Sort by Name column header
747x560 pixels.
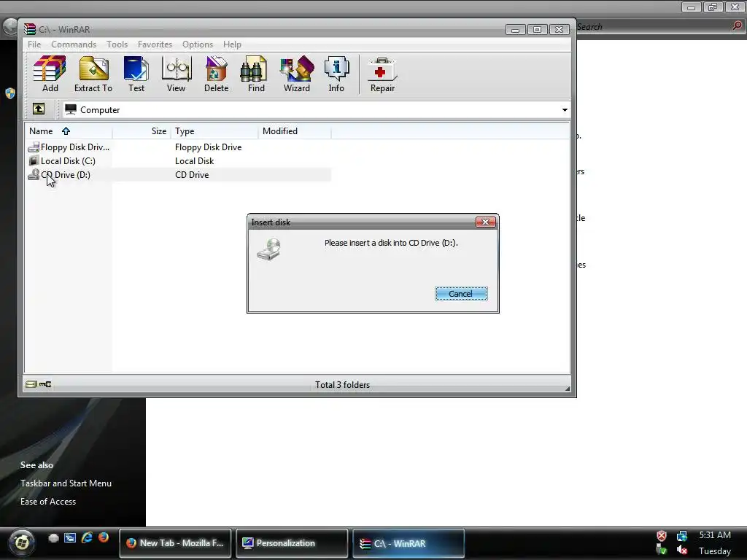(68, 131)
